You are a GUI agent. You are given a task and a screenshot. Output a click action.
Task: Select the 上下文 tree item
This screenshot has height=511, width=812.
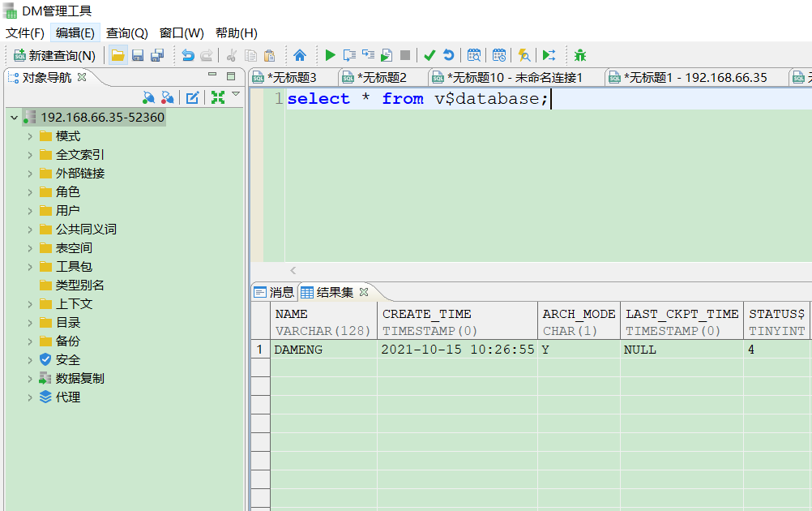coord(66,303)
